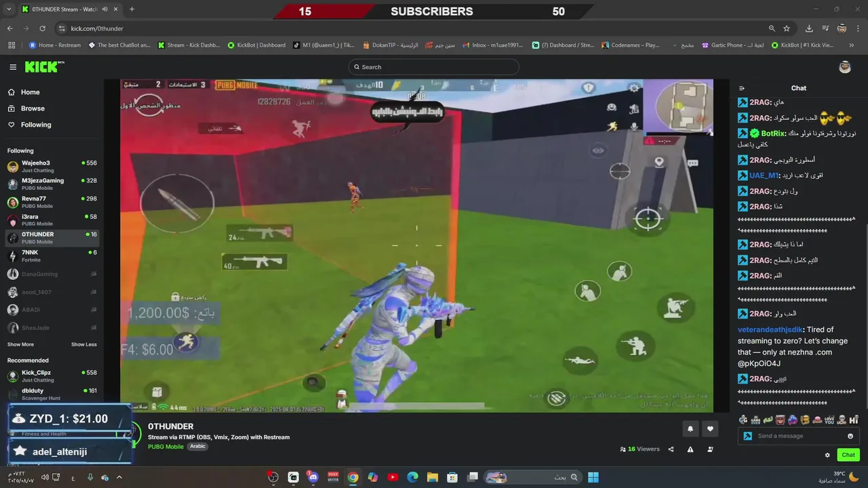Viewport: 868px width, 488px height.
Task: Focus the Kick search box
Action: pos(434,67)
